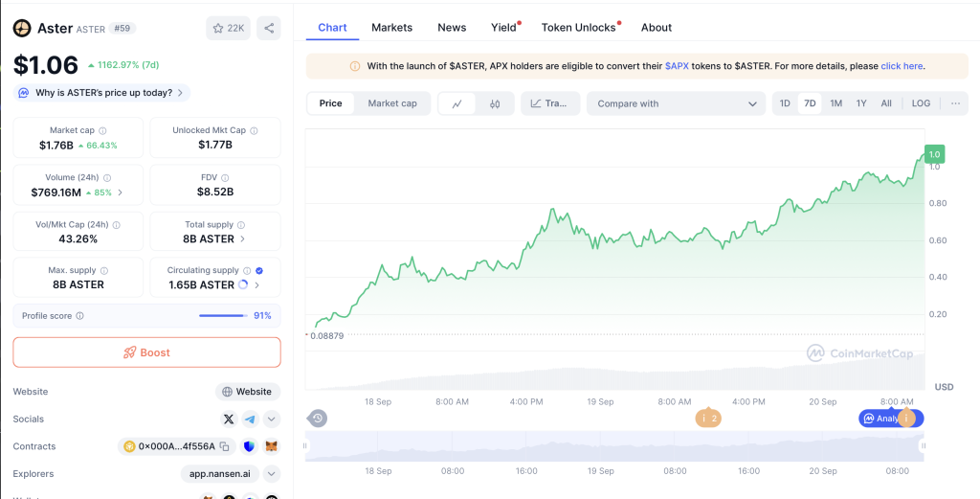Open the Token Unlocks tab
The height and width of the screenshot is (499, 980).
578,28
